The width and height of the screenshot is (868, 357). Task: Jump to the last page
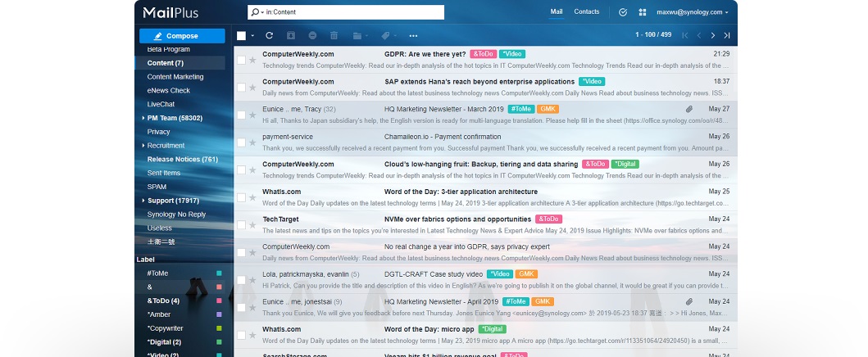pyautogui.click(x=727, y=35)
